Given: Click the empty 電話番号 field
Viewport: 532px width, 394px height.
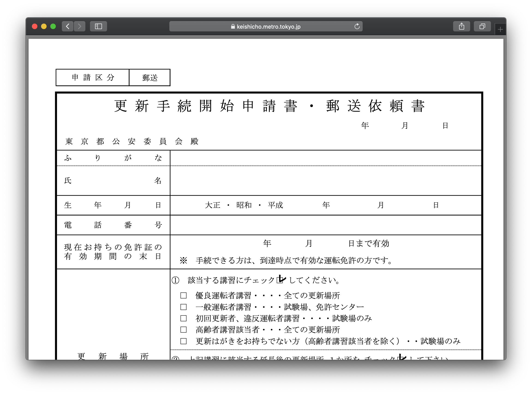Looking at the screenshot, I should click(x=326, y=225).
